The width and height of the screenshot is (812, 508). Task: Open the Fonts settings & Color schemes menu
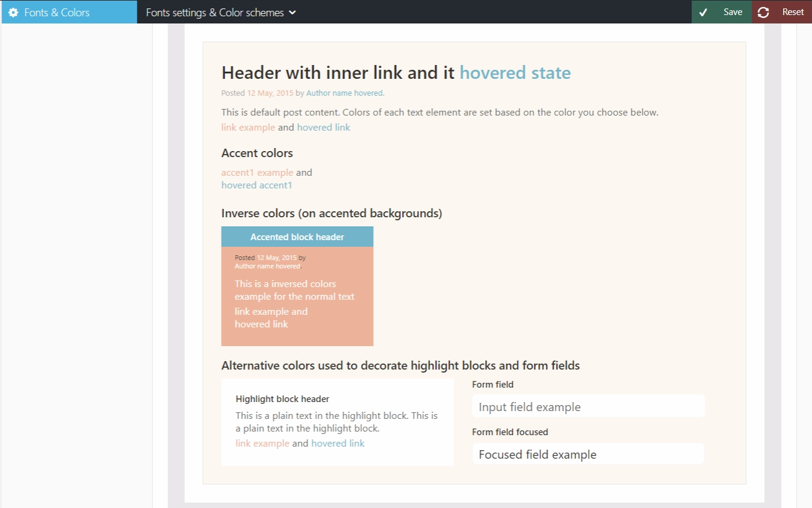pyautogui.click(x=215, y=12)
